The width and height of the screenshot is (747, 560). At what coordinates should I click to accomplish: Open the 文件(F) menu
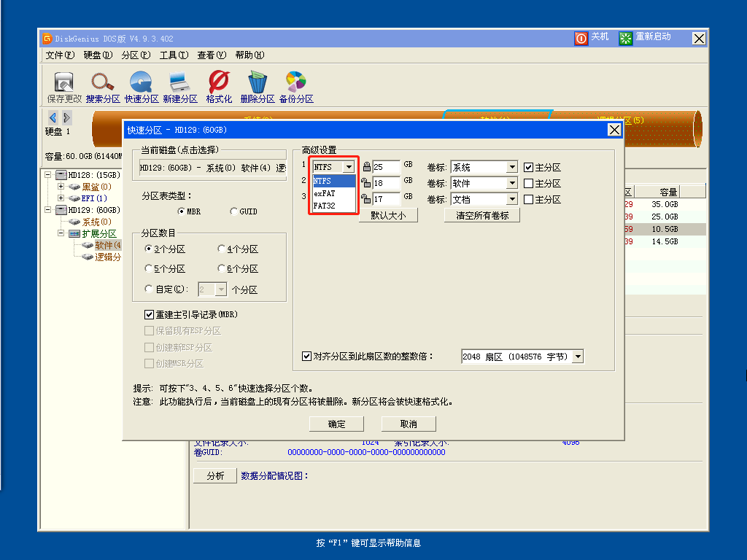pos(60,55)
